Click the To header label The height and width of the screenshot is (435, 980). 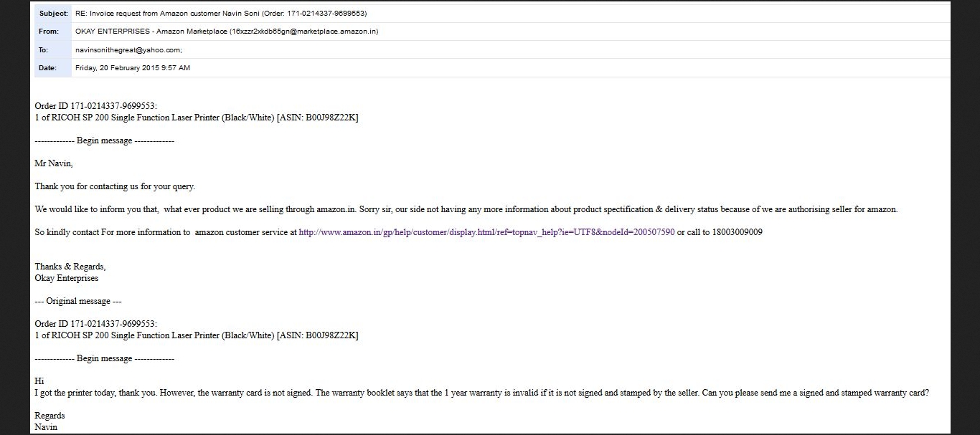44,50
